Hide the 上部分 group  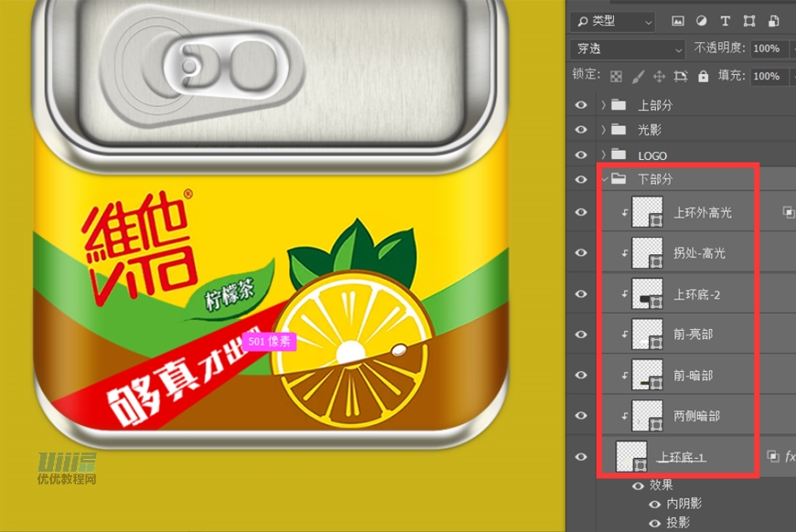tap(581, 105)
